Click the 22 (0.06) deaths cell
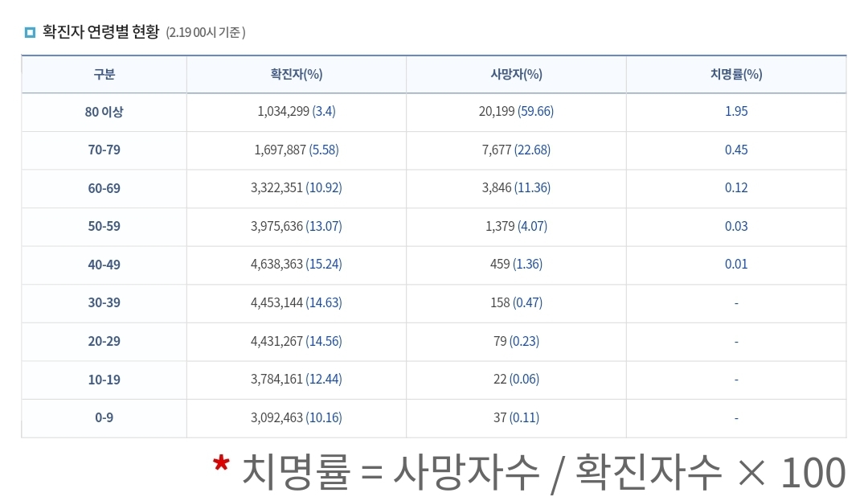The height and width of the screenshot is (501, 868). click(516, 380)
